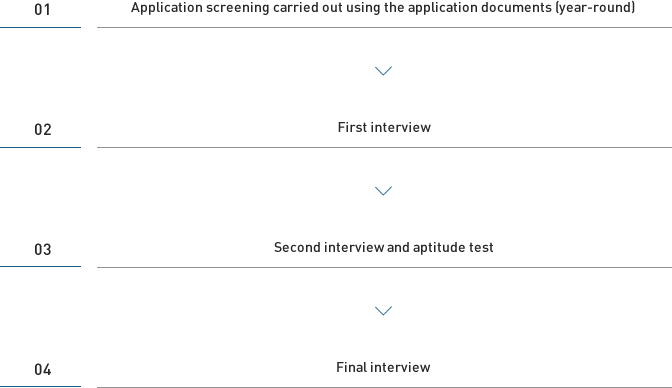672x388 pixels.
Task: Click the chevron below First interview
Action: [383, 191]
